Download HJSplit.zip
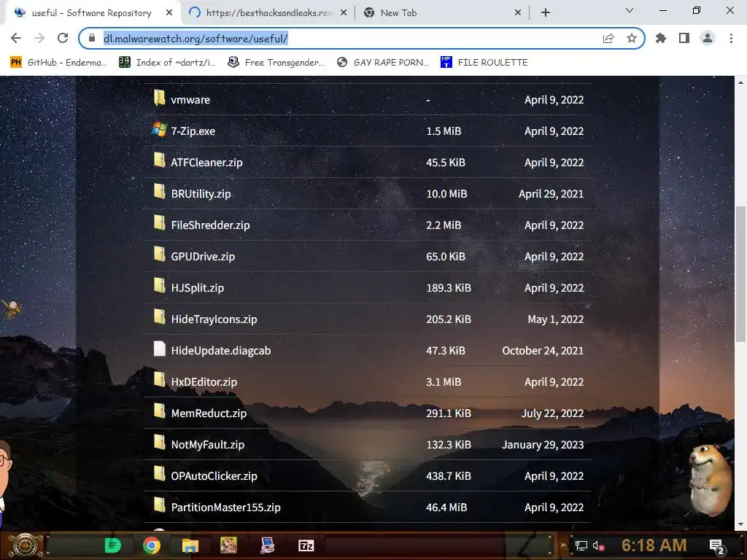The height and width of the screenshot is (560, 747). tap(197, 288)
